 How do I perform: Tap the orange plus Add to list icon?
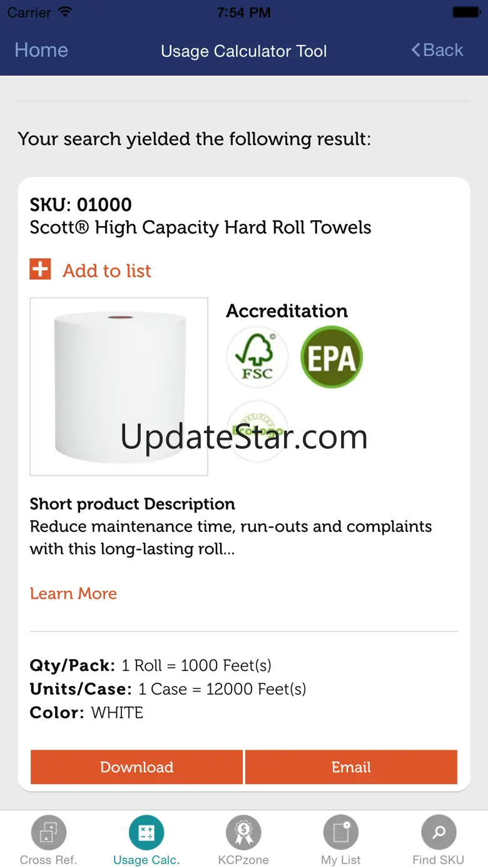[41, 270]
